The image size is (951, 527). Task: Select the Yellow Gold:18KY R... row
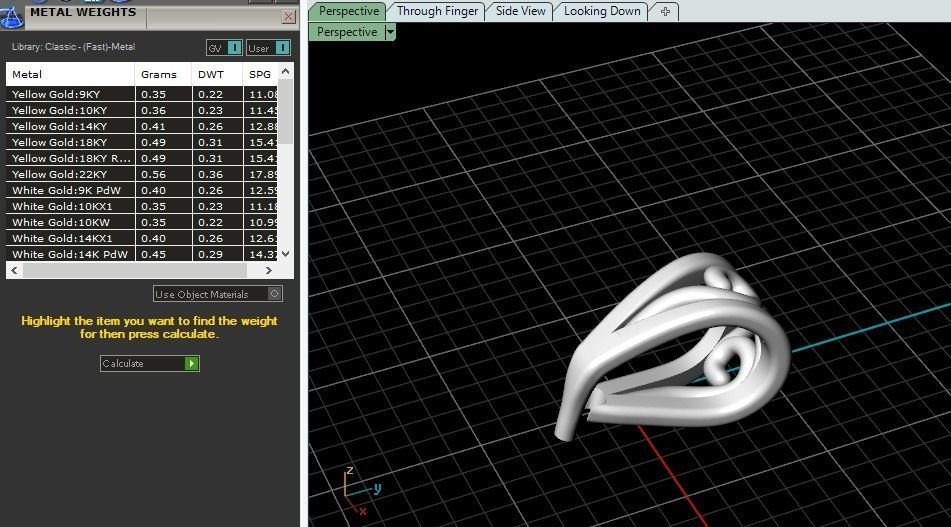pyautogui.click(x=142, y=158)
